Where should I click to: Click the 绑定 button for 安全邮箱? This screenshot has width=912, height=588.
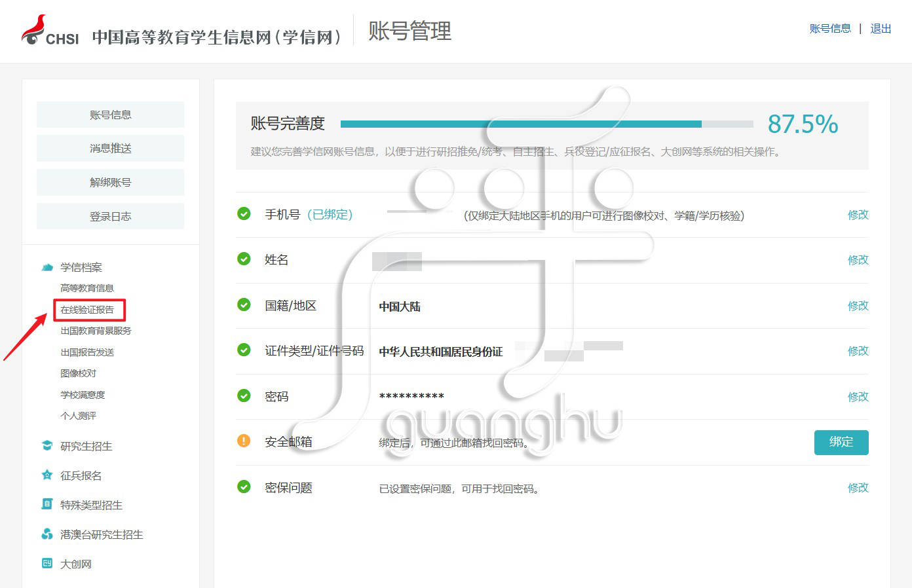[x=841, y=442]
